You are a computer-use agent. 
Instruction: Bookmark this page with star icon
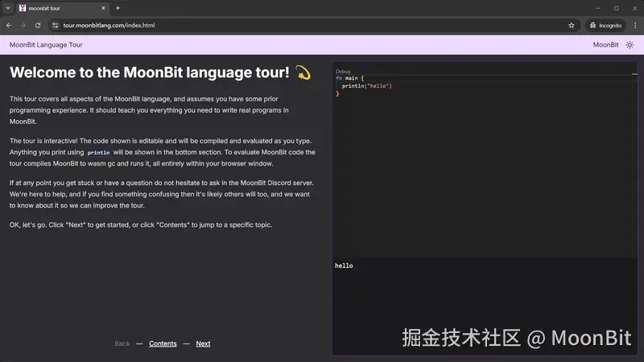click(572, 25)
